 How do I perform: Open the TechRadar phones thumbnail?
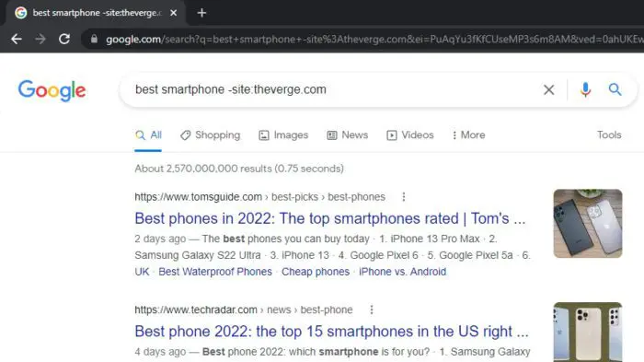[x=588, y=332]
